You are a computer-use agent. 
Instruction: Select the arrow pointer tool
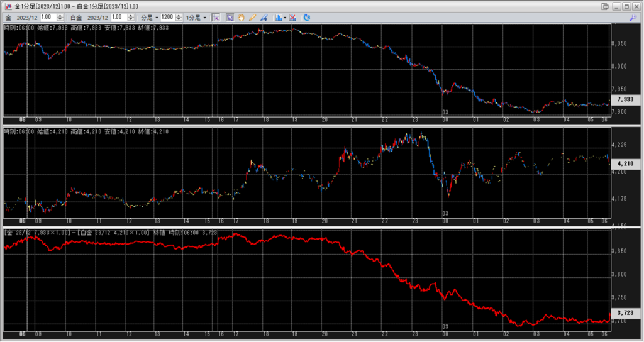pos(230,18)
